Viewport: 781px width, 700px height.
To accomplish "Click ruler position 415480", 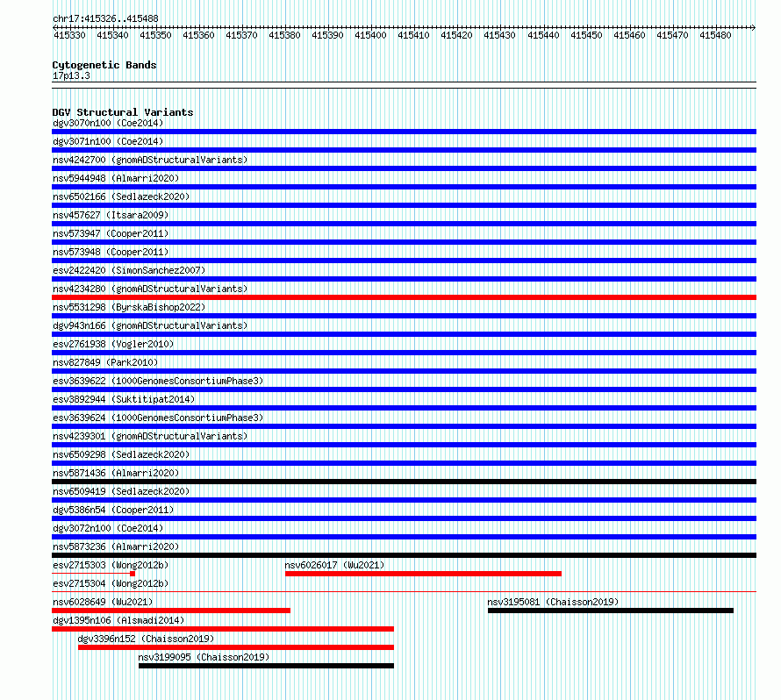I will click(715, 35).
